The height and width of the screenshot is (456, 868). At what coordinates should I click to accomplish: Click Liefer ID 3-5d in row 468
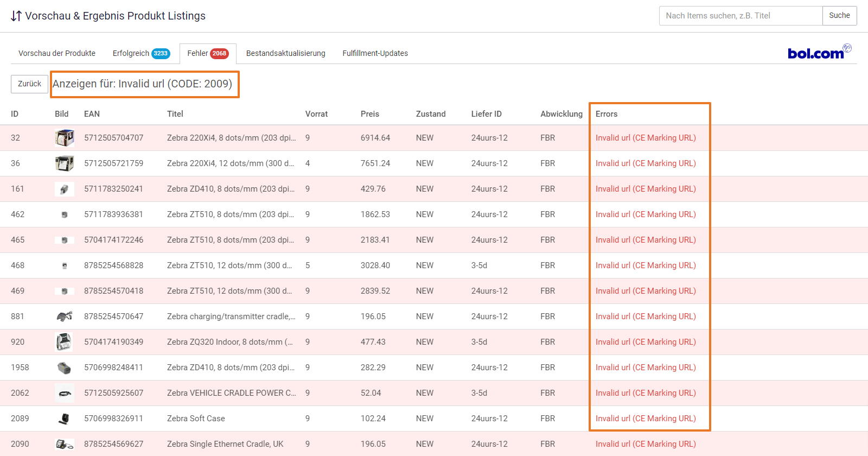479,265
